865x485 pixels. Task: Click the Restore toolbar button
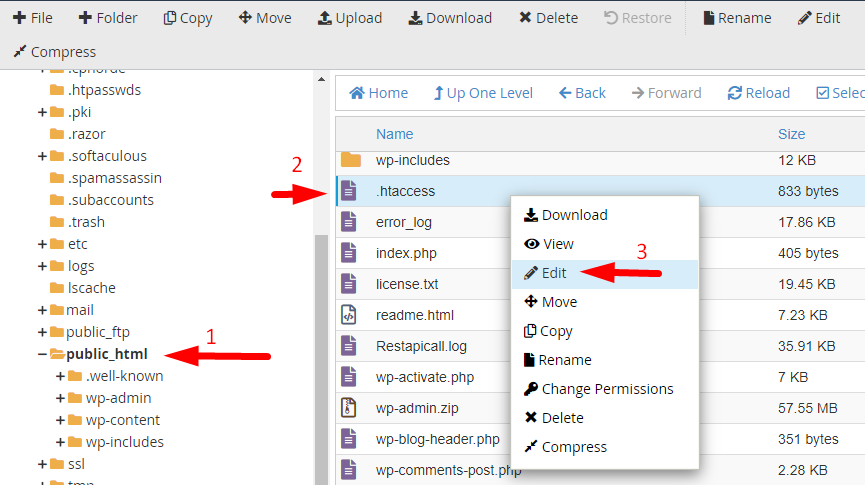638,18
